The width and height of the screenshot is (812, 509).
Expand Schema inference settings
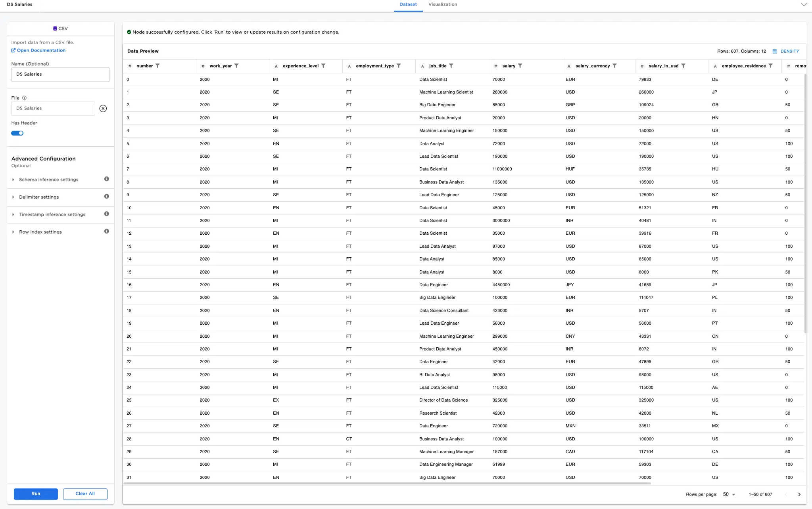tap(48, 179)
